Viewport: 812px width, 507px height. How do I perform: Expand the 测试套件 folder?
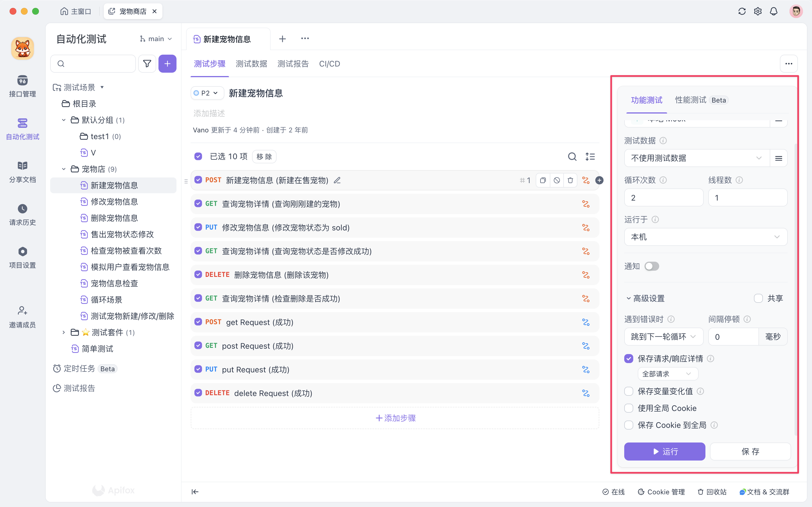pos(64,332)
